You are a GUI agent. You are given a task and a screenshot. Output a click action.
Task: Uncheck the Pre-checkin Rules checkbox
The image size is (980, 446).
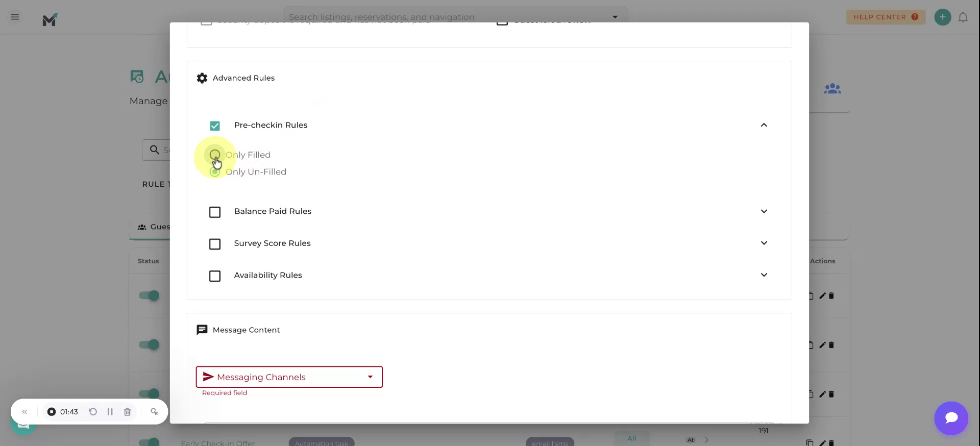215,126
